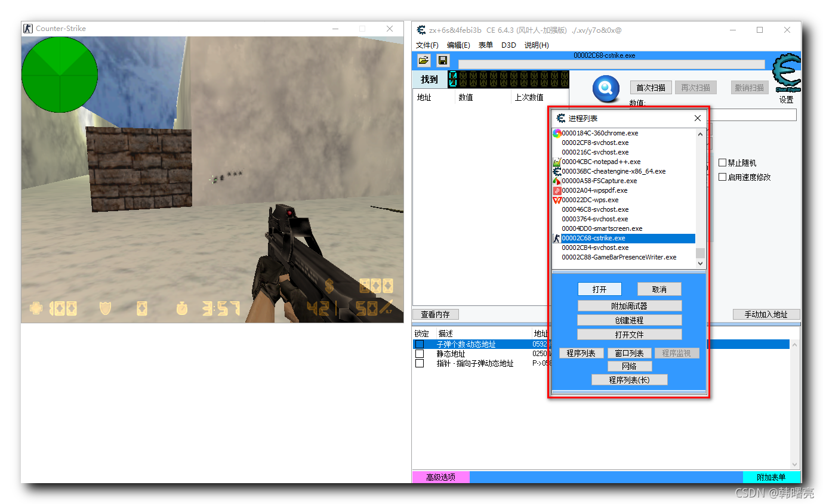Screen dimensions: 823x504
Task: Click the 附加表单 bar
Action: click(772, 477)
